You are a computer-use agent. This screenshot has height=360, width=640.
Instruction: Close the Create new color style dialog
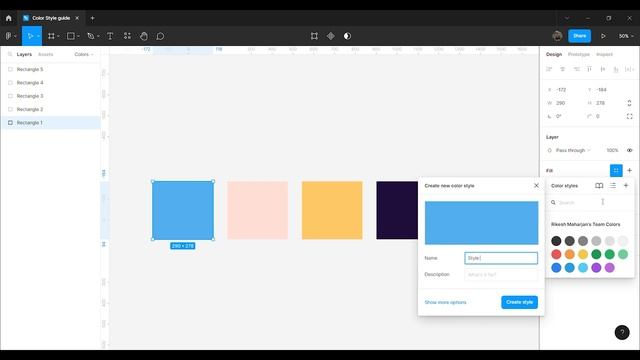click(x=536, y=186)
